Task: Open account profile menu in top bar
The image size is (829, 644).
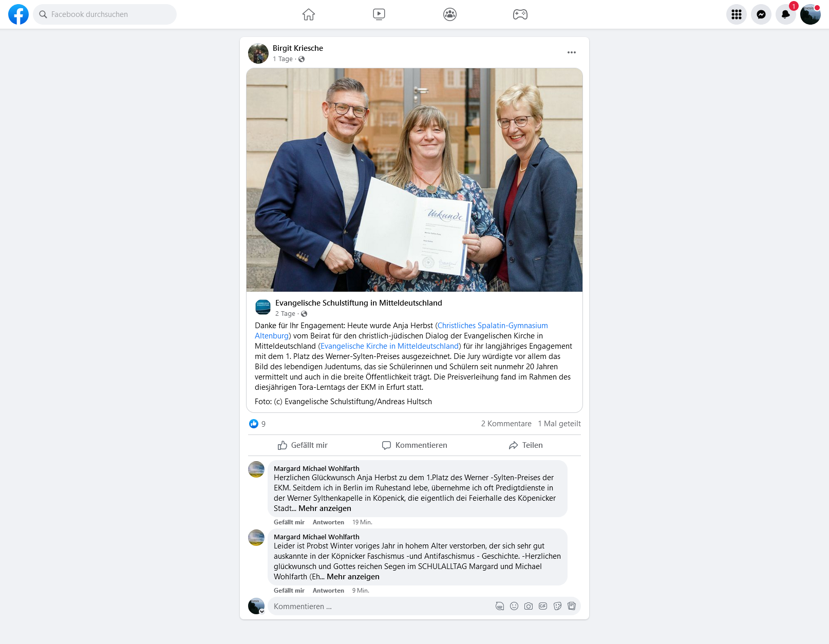Action: 811,14
